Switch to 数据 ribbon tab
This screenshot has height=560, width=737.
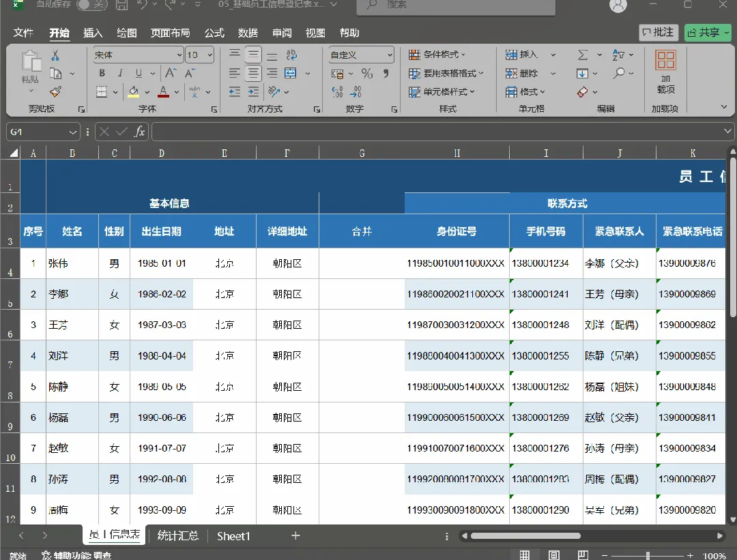click(248, 33)
